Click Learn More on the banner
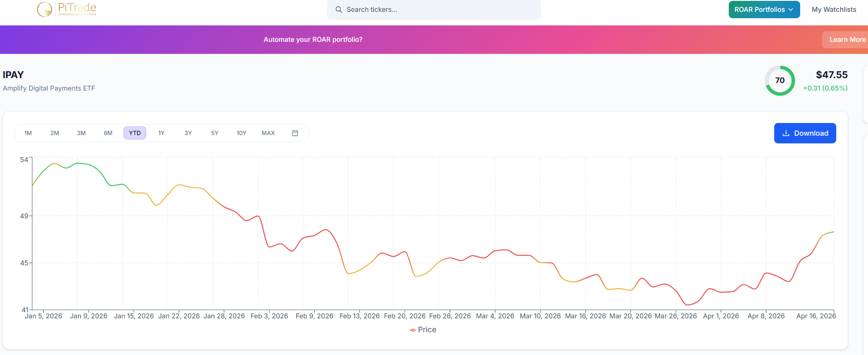The width and height of the screenshot is (868, 355). point(847,39)
